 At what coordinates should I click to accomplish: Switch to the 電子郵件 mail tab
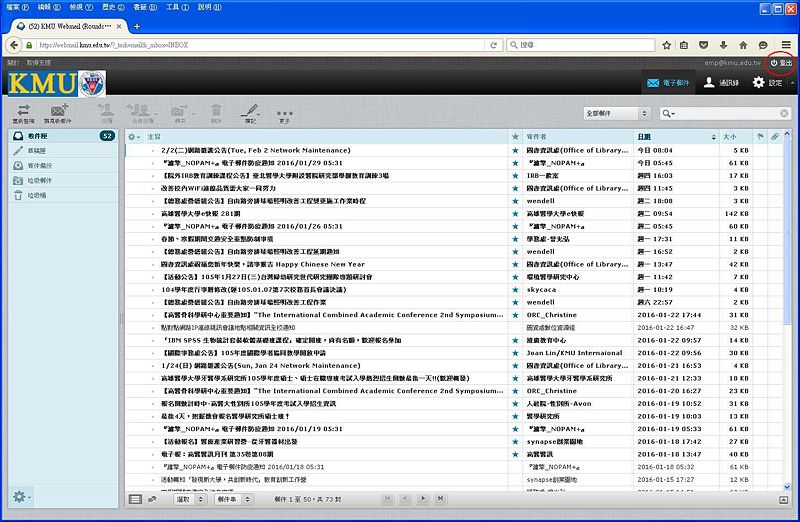(x=668, y=82)
